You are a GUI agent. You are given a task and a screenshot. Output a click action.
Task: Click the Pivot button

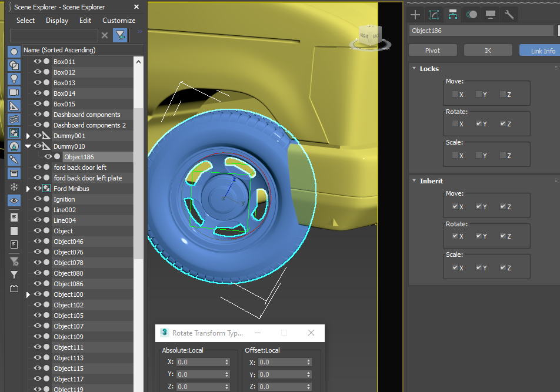tap(432, 50)
